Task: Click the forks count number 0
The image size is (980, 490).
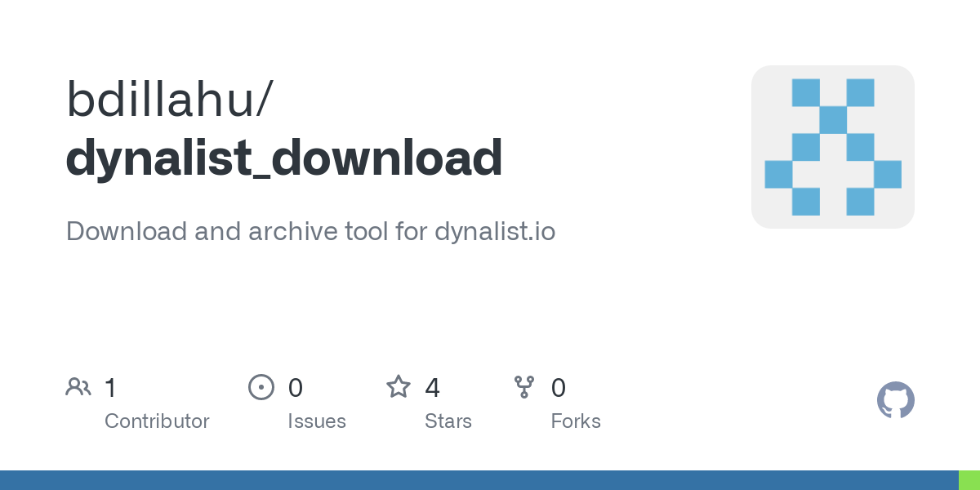Action: [x=559, y=388]
